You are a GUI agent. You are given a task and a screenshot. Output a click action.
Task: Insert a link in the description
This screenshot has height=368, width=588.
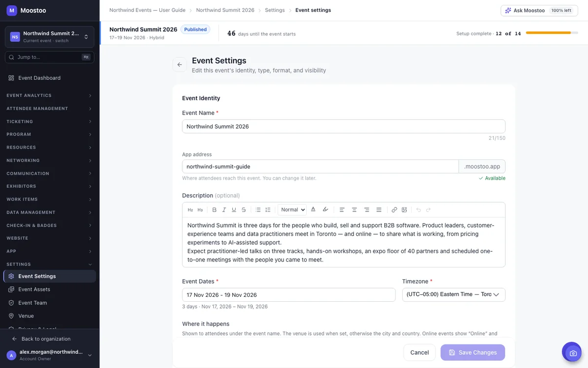pyautogui.click(x=394, y=210)
